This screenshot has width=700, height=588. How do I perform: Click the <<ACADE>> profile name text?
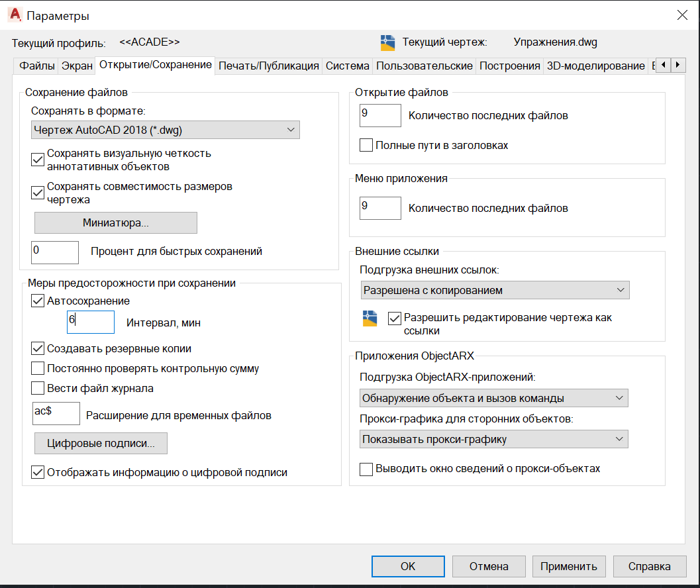tap(150, 42)
